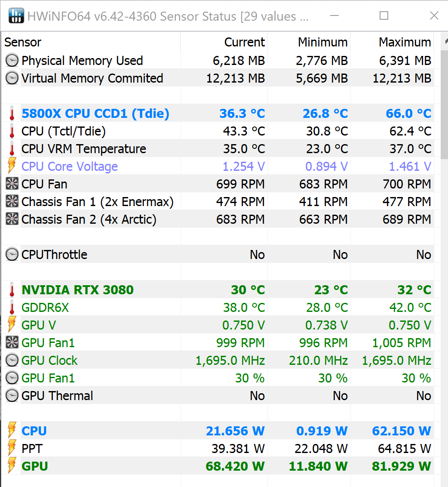Viewport: 448px width, 487px height.
Task: Click current value 699 RPM
Action: [x=241, y=184]
